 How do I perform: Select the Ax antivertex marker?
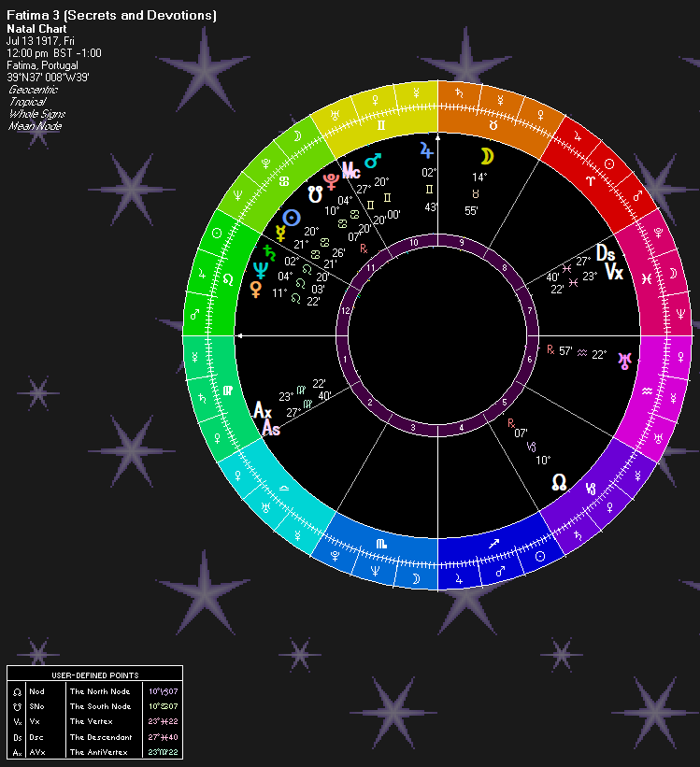point(262,410)
